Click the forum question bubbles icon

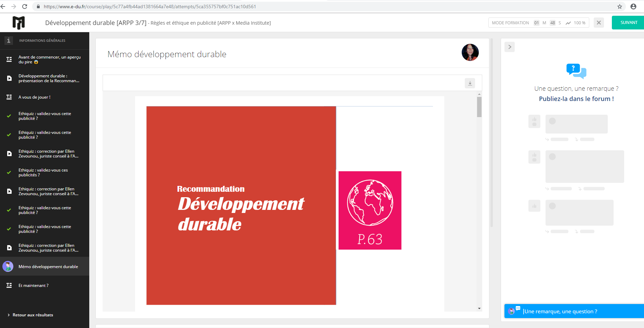click(576, 71)
